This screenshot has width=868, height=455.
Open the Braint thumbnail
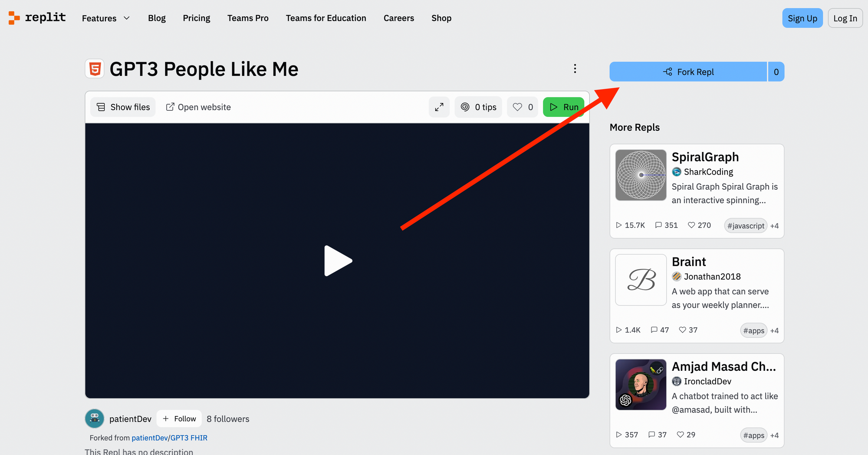click(x=641, y=280)
